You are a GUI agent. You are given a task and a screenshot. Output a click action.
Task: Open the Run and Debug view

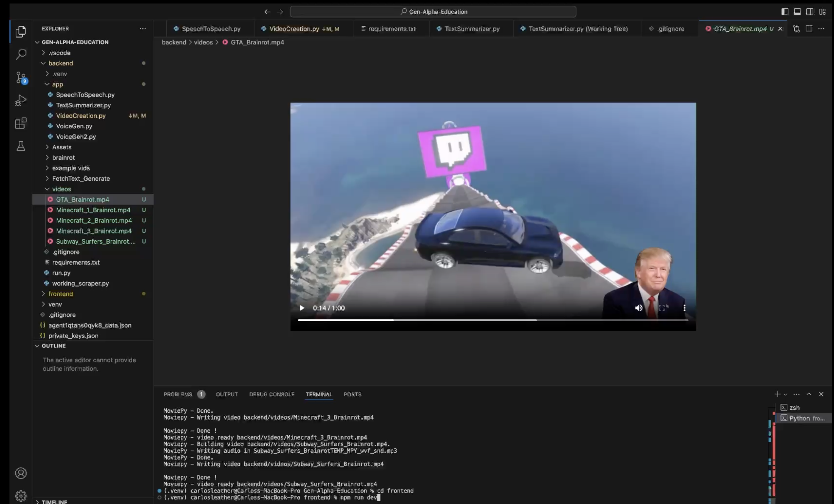[x=21, y=100]
